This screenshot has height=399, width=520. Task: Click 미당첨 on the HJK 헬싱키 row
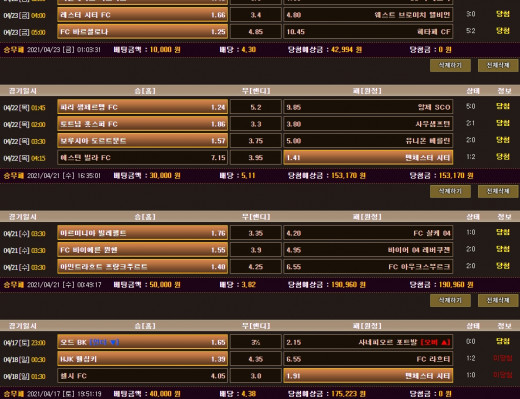click(x=503, y=358)
